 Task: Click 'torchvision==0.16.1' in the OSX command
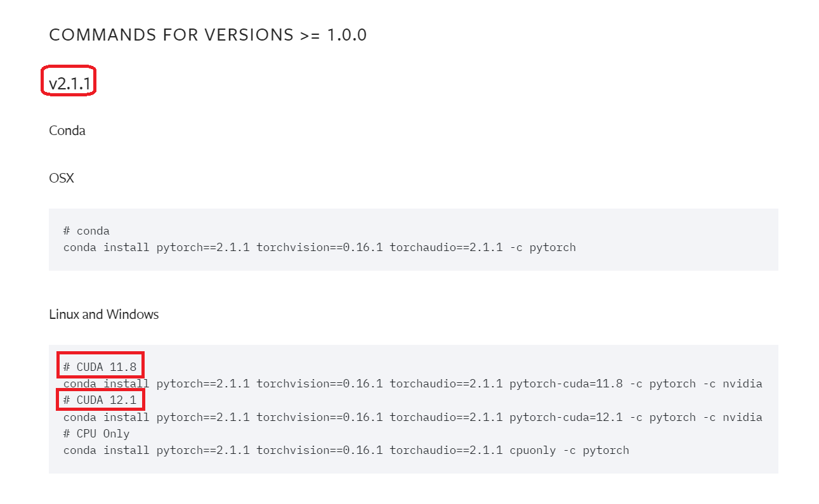click(320, 247)
